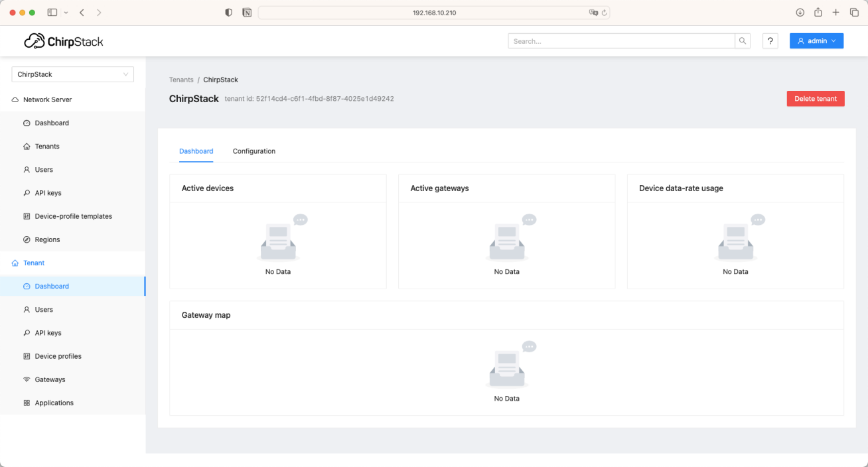The image size is (868, 467).
Task: Click the Safari download icon
Action: (x=800, y=13)
